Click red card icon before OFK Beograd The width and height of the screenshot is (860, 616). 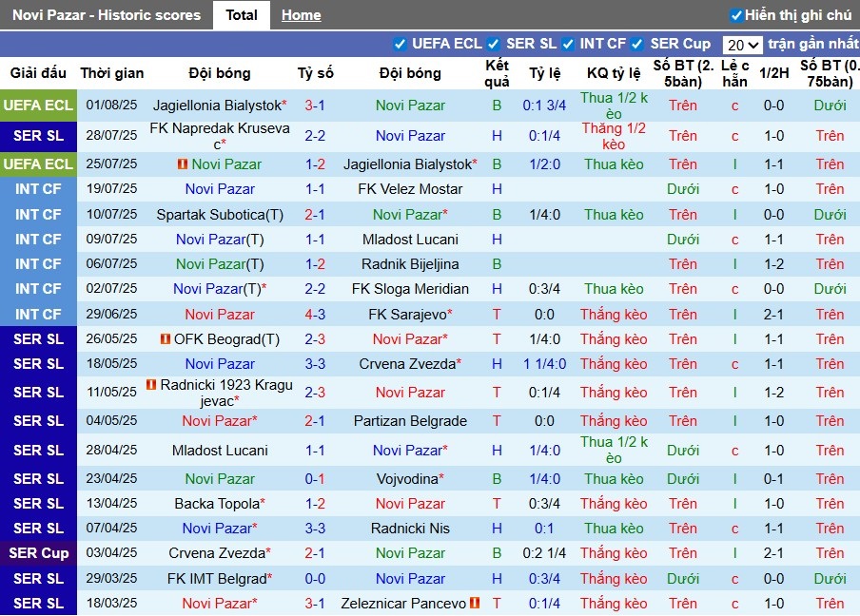coord(166,339)
